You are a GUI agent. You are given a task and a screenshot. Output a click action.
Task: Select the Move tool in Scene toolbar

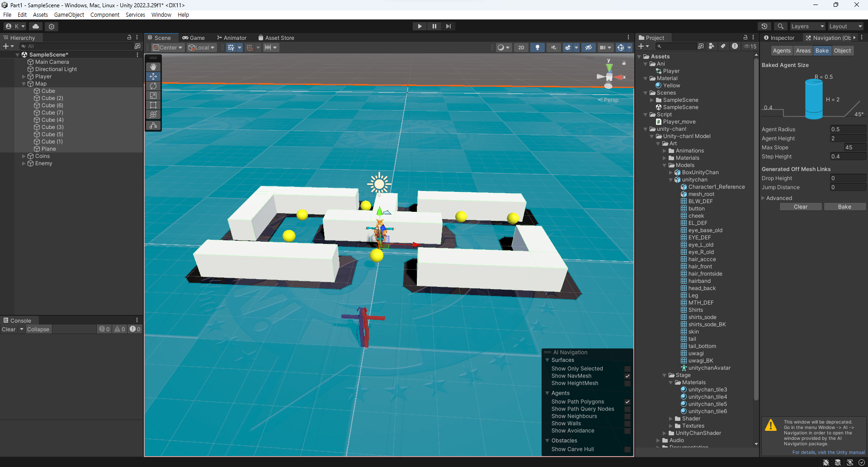pyautogui.click(x=153, y=76)
